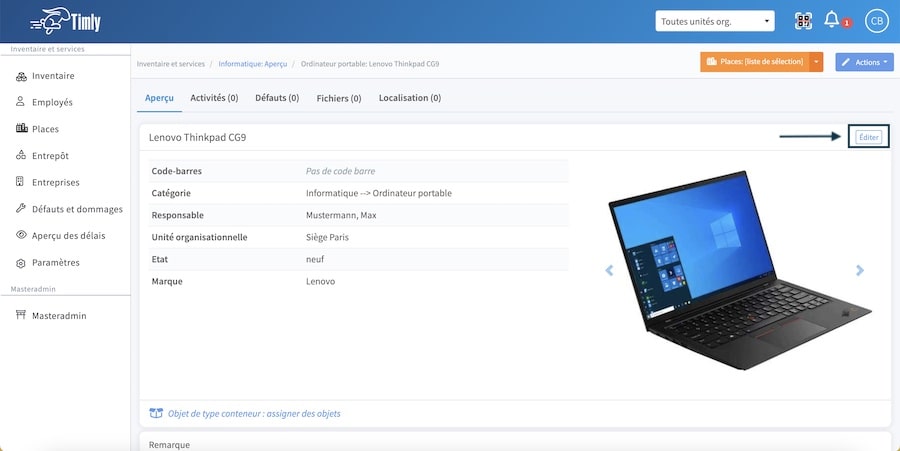The height and width of the screenshot is (451, 900).
Task: Open Inventaire in the sidebar
Action: coord(53,76)
